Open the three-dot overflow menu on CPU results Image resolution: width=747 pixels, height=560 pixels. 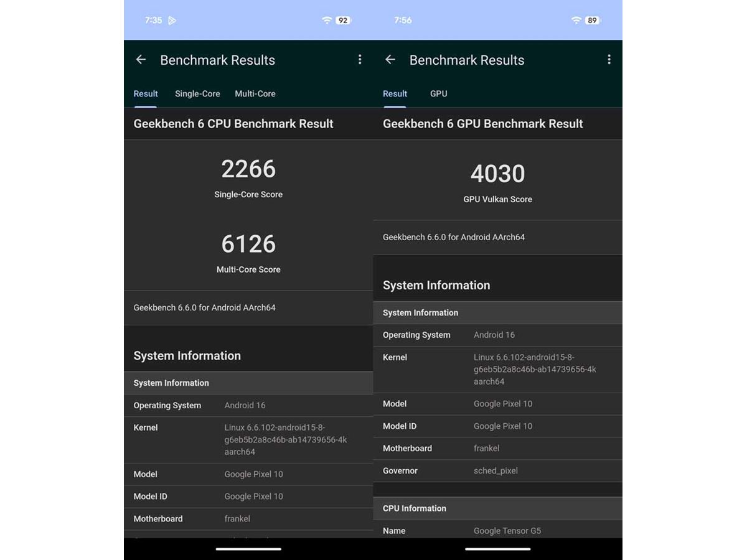pyautogui.click(x=360, y=60)
